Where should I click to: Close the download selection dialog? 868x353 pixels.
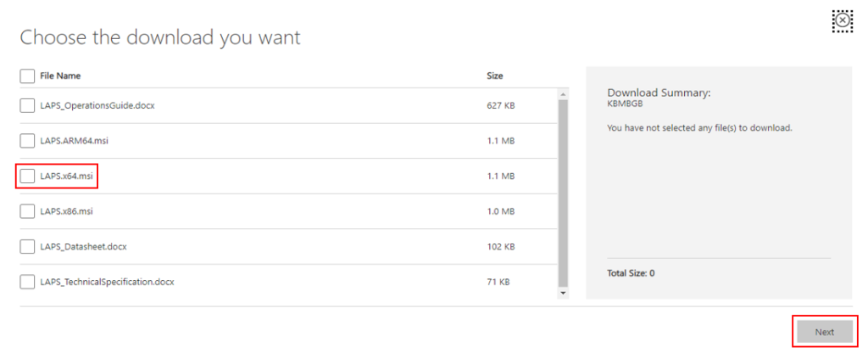point(842,22)
